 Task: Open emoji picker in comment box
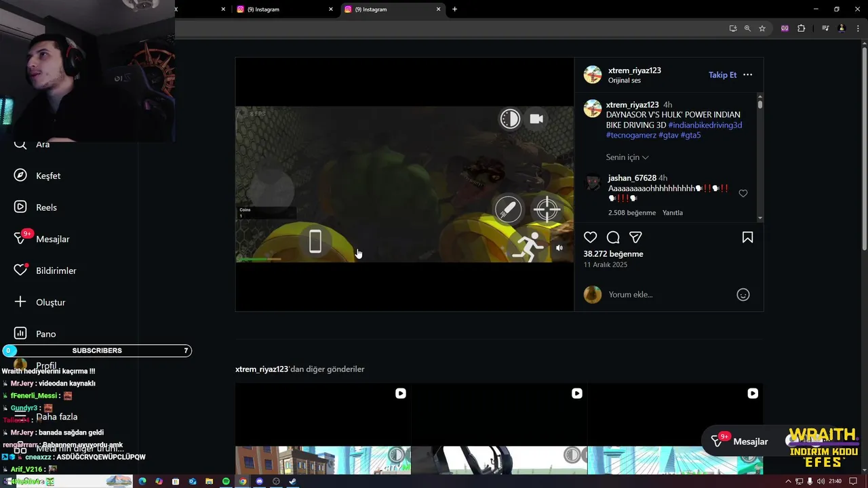(743, 295)
